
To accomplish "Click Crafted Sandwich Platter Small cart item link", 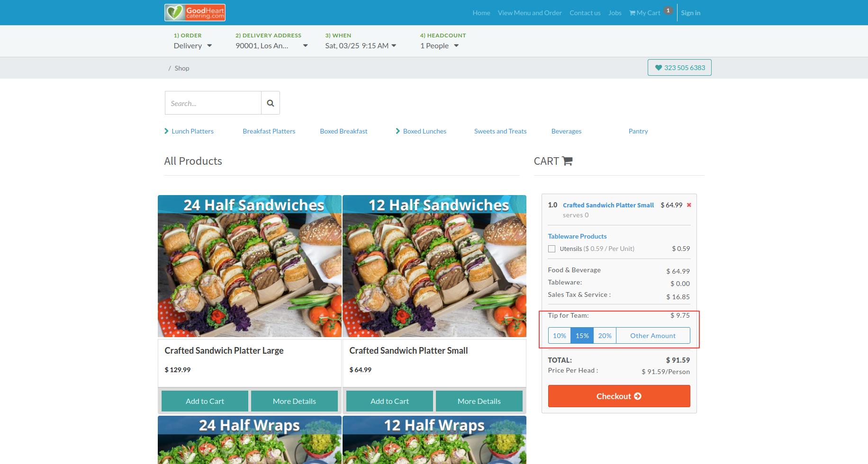I will [x=608, y=205].
